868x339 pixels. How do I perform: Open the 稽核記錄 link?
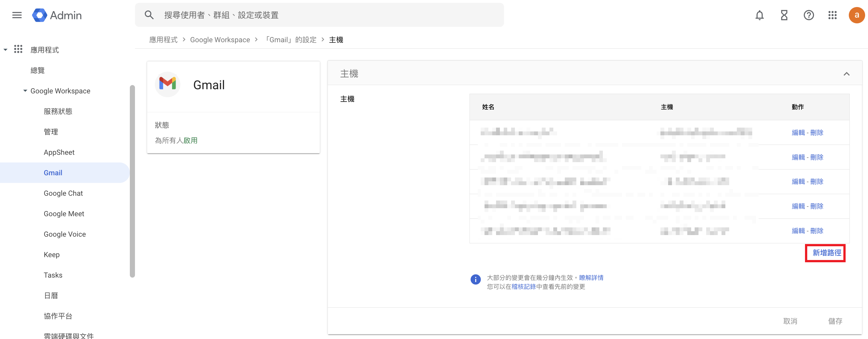click(x=524, y=287)
